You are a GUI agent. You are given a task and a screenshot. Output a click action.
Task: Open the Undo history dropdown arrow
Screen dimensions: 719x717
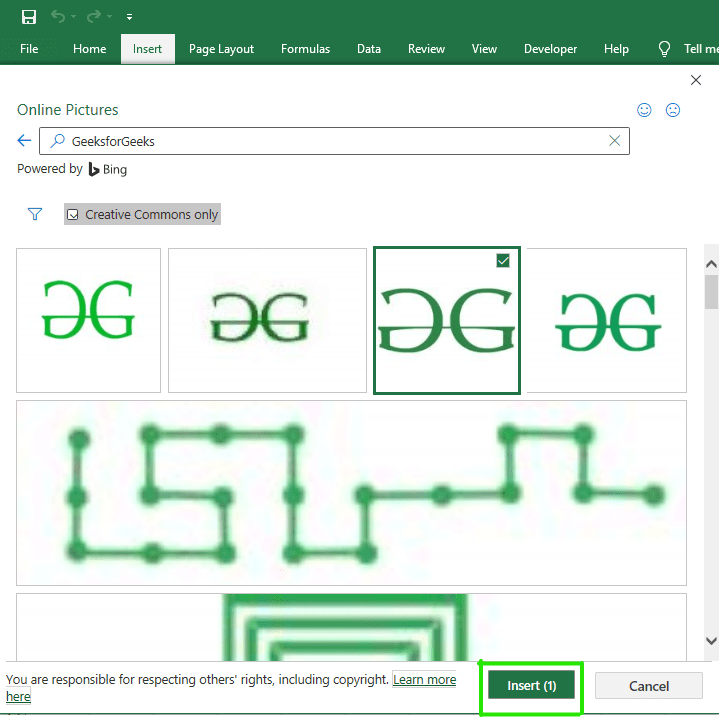pos(73,17)
